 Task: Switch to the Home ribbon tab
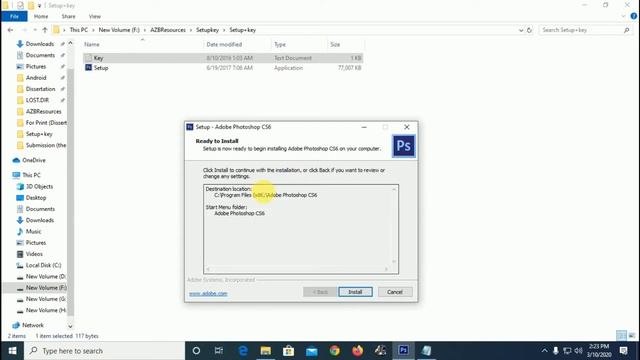pos(41,16)
